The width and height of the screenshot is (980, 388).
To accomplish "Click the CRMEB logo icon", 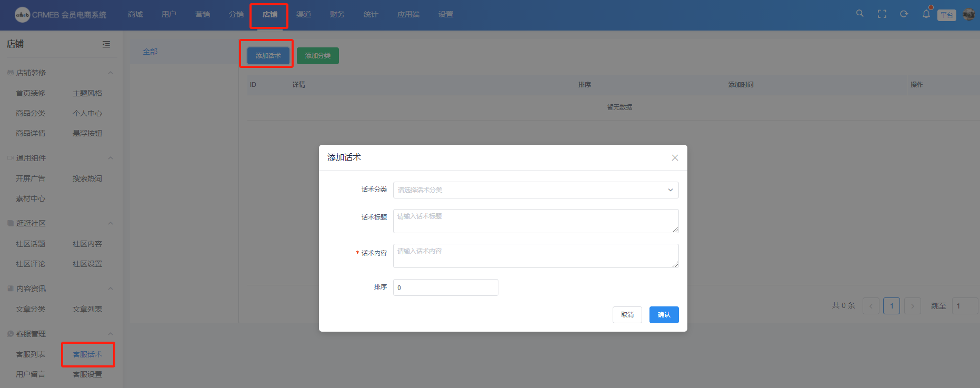I will (22, 15).
